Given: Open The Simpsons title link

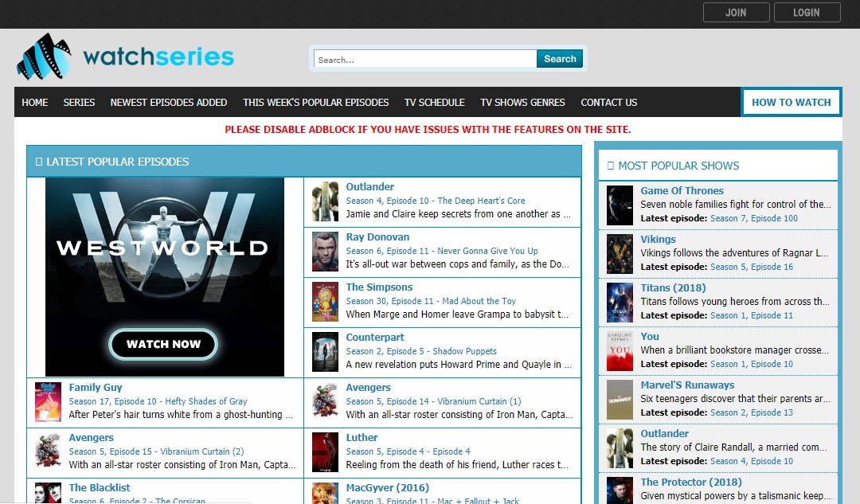Looking at the screenshot, I should (x=379, y=287).
